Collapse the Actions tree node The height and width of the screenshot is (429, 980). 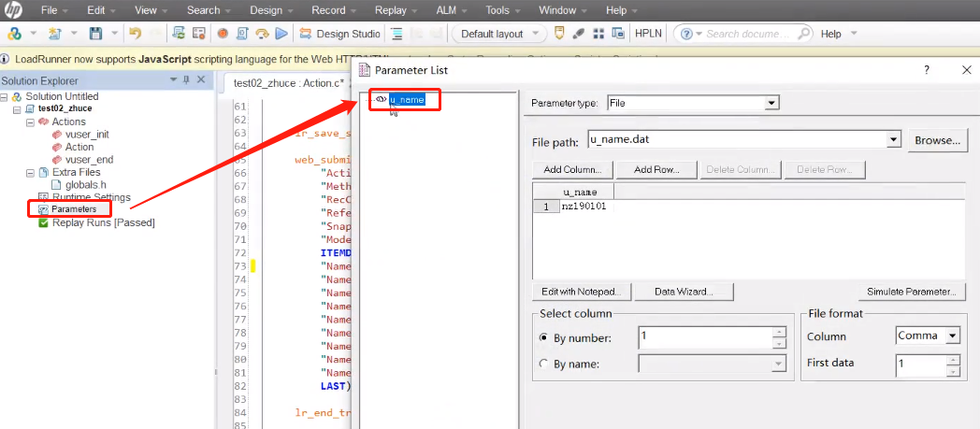click(29, 122)
